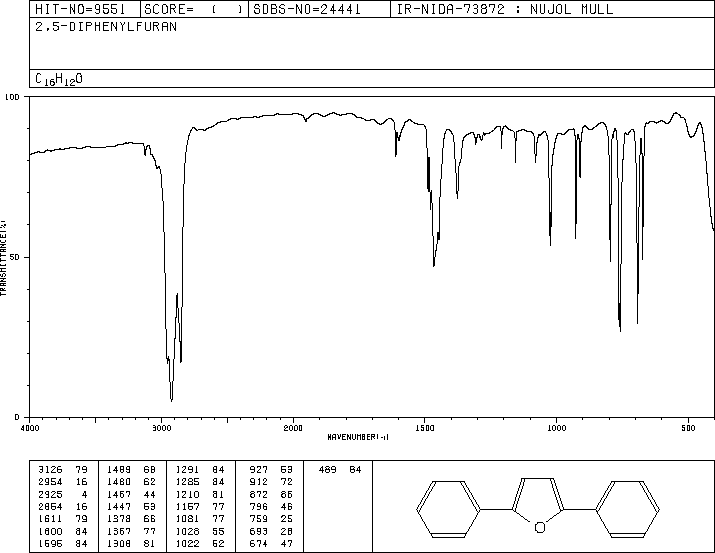
Task: Click the 674 peak entry in table
Action: pyautogui.click(x=271, y=543)
